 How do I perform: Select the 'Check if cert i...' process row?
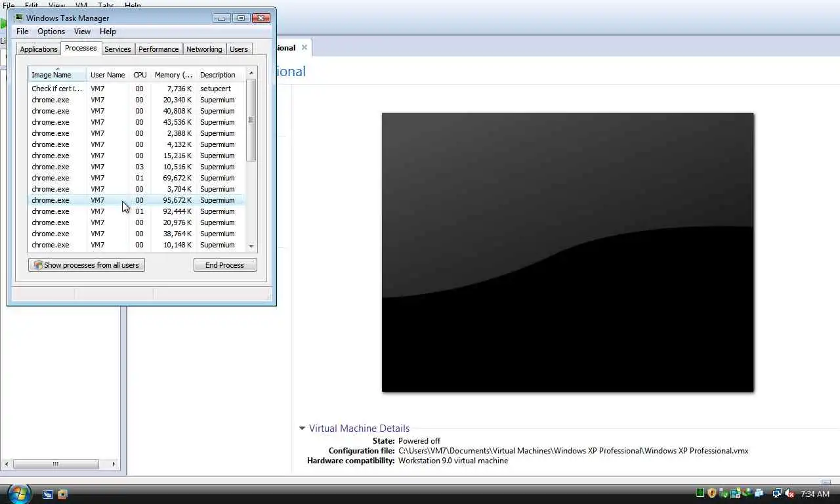tap(136, 89)
